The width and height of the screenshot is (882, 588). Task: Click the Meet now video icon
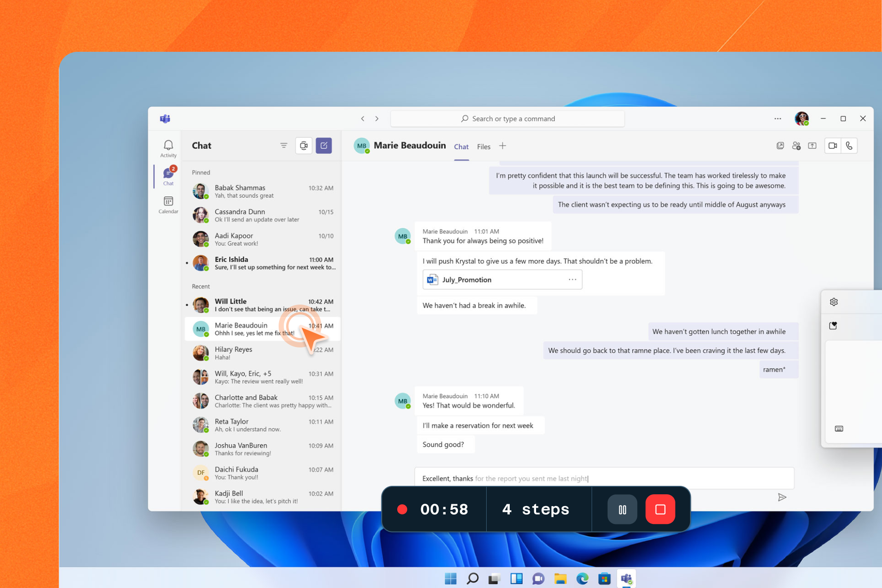click(304, 145)
